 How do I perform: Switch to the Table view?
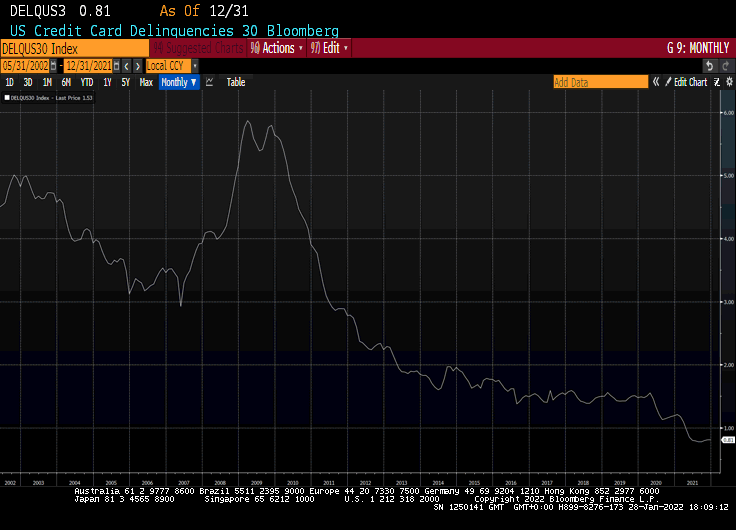(235, 82)
